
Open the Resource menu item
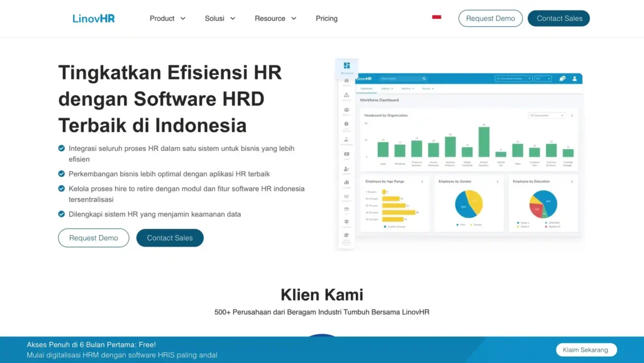[270, 18]
